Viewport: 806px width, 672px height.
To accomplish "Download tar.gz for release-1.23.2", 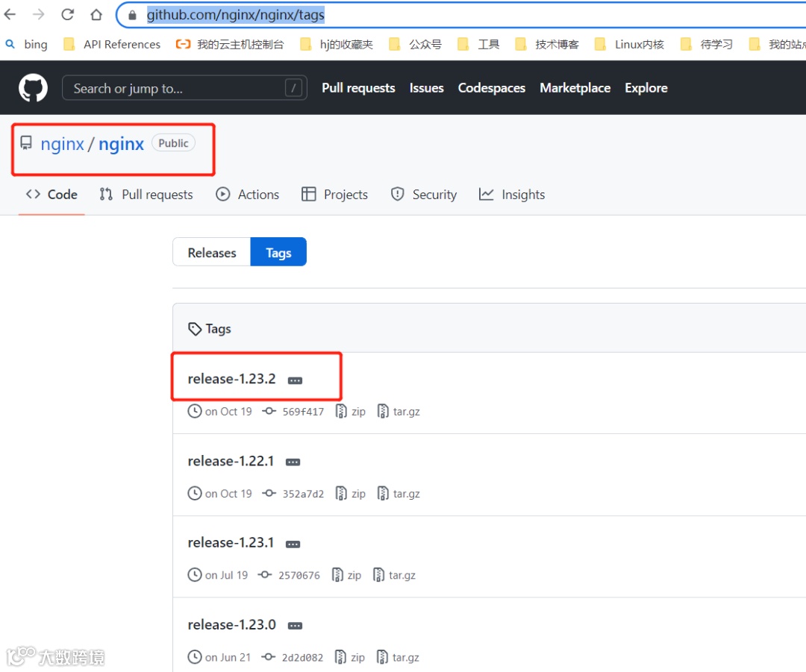I will [x=399, y=412].
